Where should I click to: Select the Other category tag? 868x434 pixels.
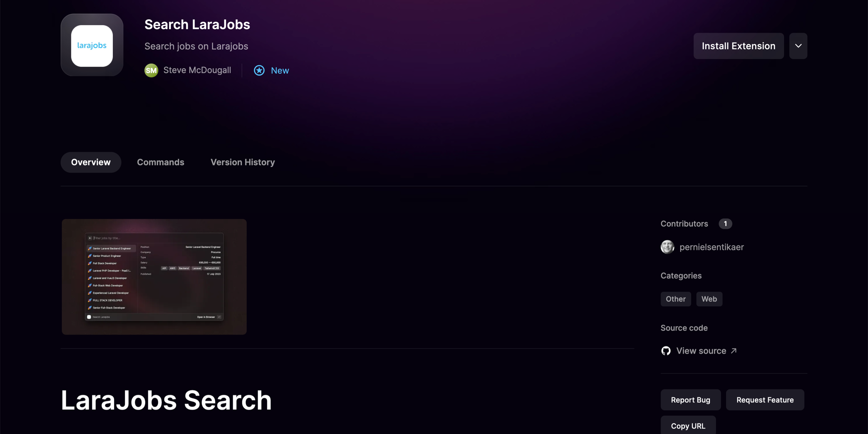click(676, 299)
